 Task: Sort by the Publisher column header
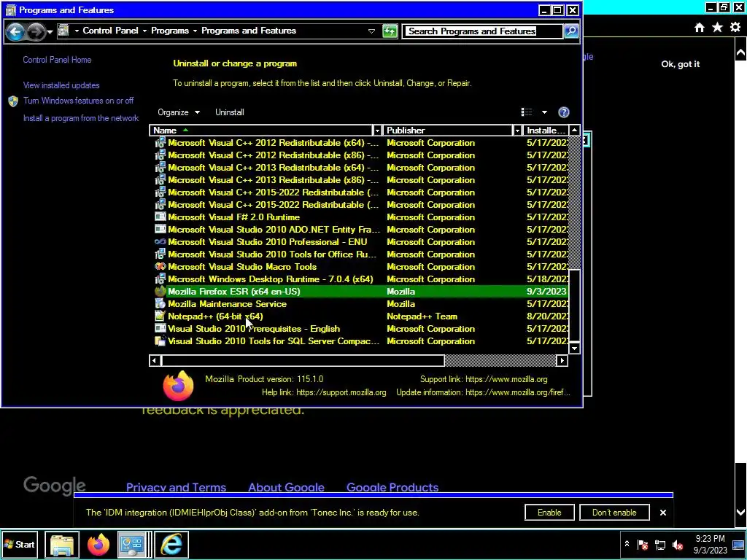point(448,131)
